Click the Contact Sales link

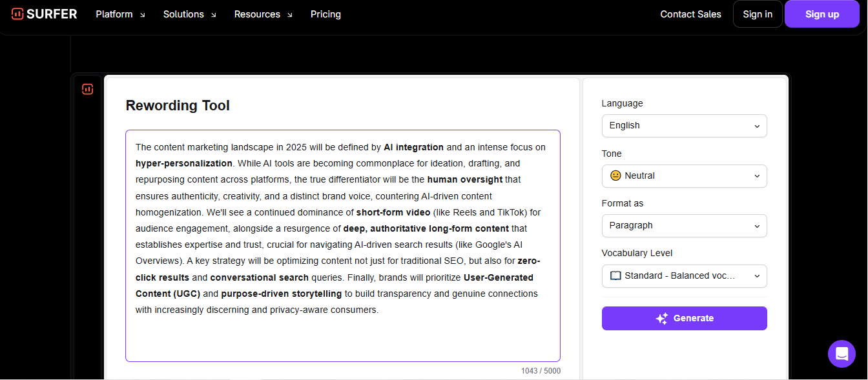690,14
